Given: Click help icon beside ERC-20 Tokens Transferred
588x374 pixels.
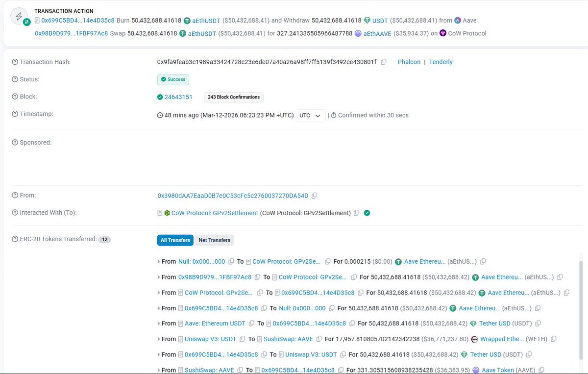Looking at the screenshot, I should pos(15,239).
